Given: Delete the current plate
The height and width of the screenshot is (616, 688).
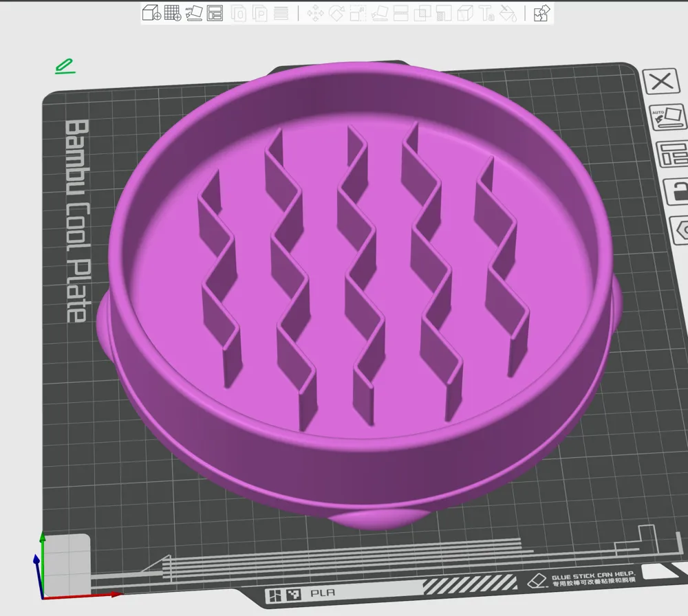Looking at the screenshot, I should [661, 82].
